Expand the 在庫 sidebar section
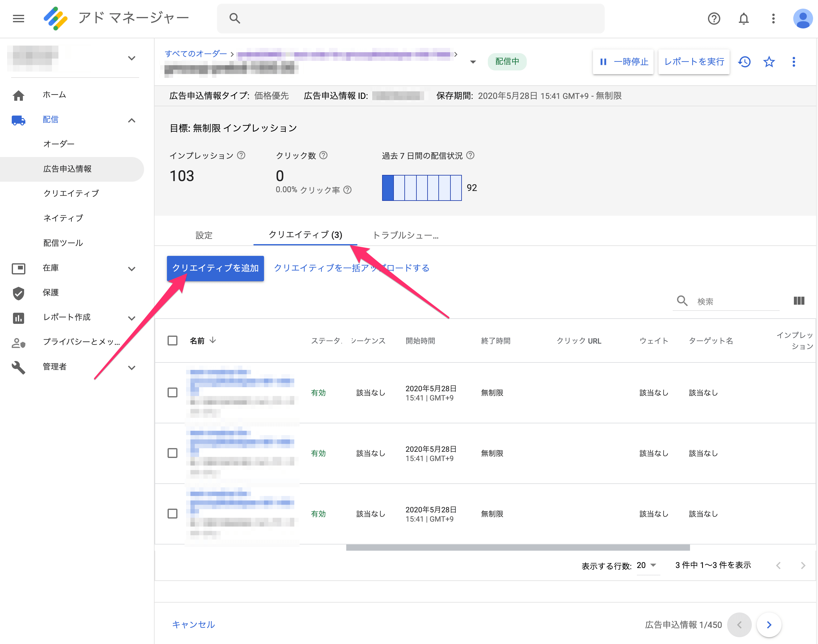818x644 pixels. (131, 269)
